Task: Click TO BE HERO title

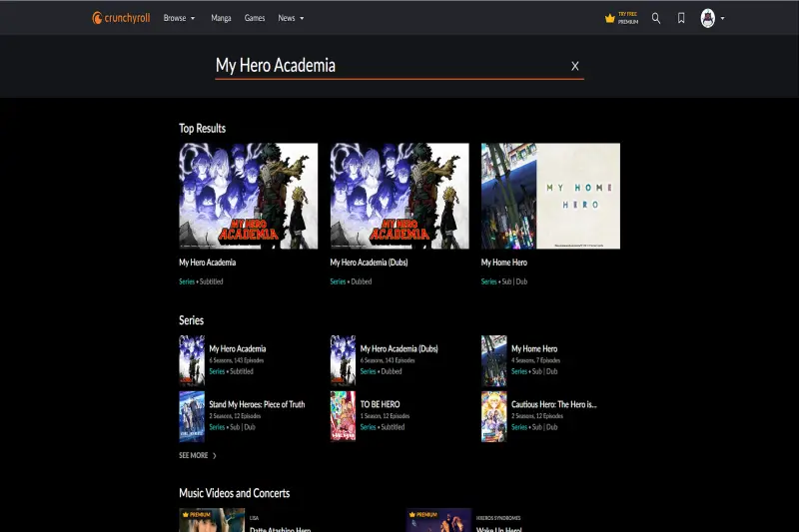Action: tap(381, 404)
